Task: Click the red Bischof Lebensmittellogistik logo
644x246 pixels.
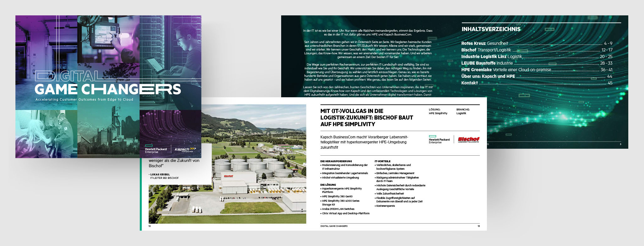Action: click(469, 140)
